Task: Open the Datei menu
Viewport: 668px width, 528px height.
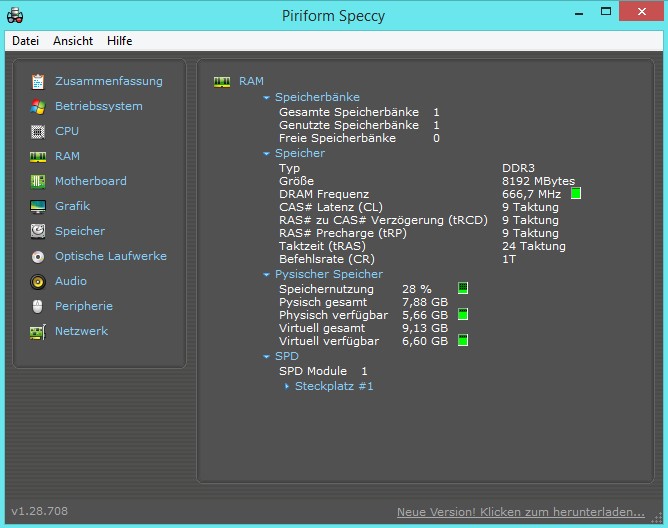Action: pyautogui.click(x=26, y=41)
